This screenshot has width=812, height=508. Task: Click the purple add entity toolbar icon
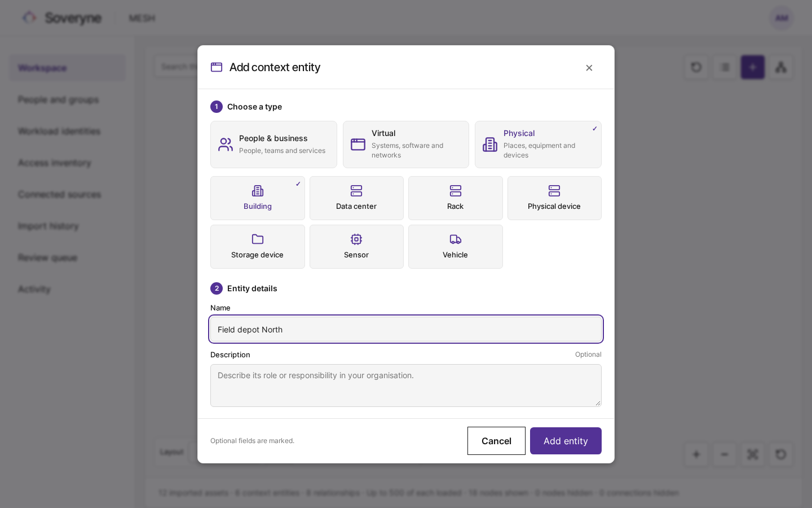click(x=753, y=67)
